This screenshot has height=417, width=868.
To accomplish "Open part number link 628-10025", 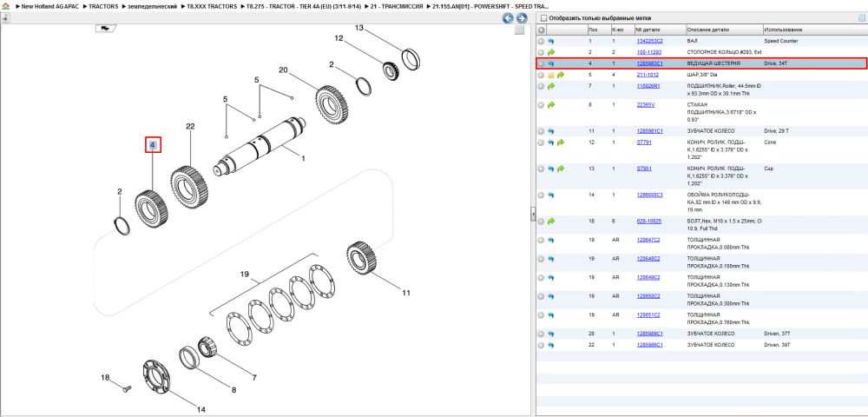I will 648,221.
